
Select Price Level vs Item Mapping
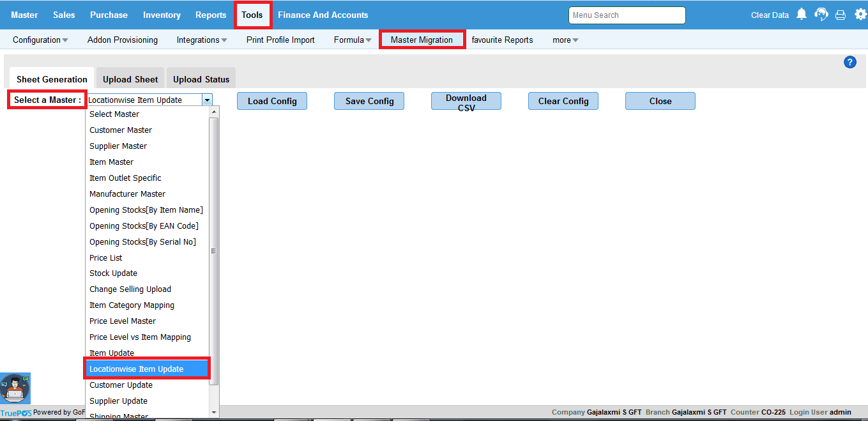tap(148, 337)
